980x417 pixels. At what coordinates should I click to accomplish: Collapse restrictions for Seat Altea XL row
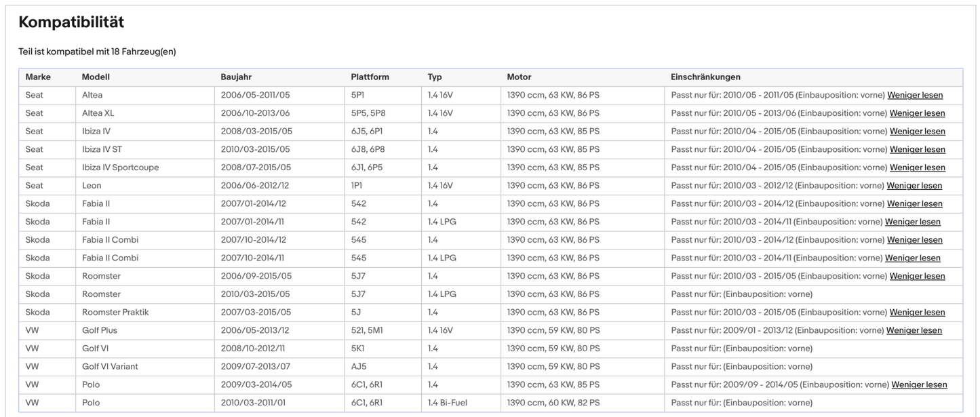[x=917, y=113]
